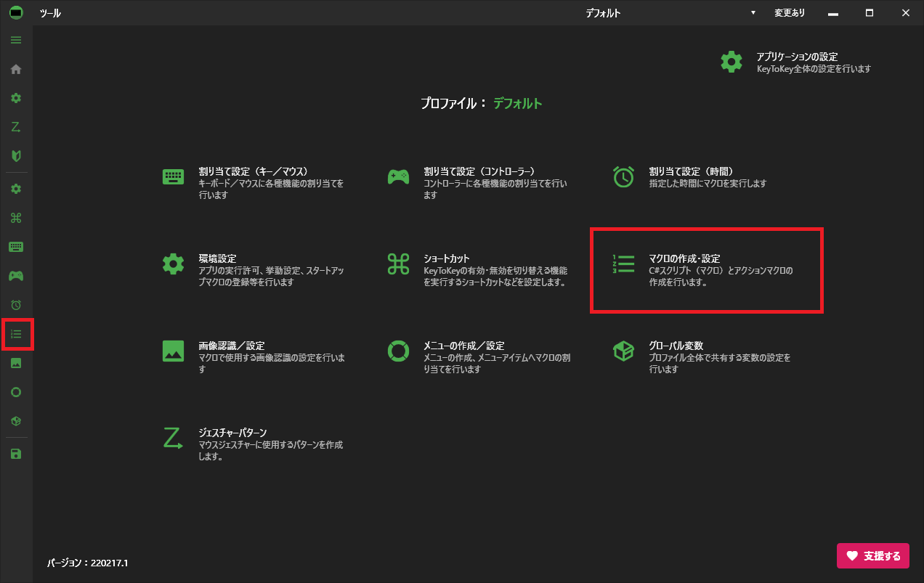Open メニューの作成／設定 ring tile
Image resolution: width=924 pixels, height=583 pixels.
click(479, 357)
